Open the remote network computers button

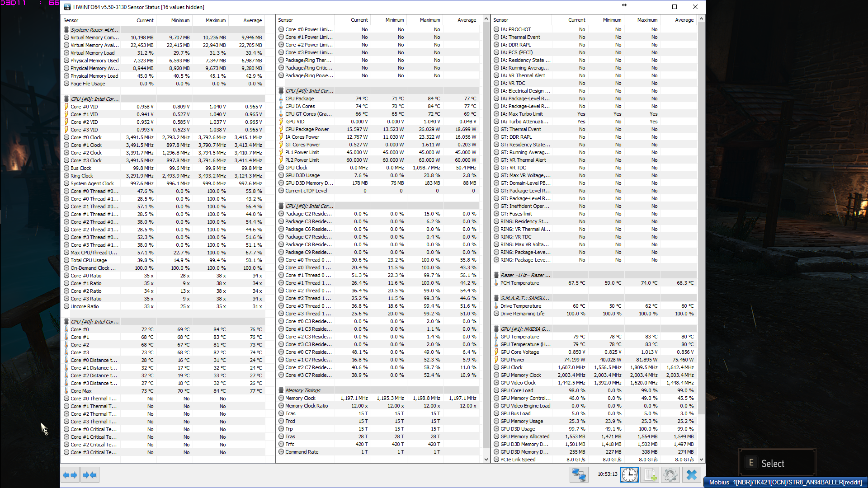(579, 475)
